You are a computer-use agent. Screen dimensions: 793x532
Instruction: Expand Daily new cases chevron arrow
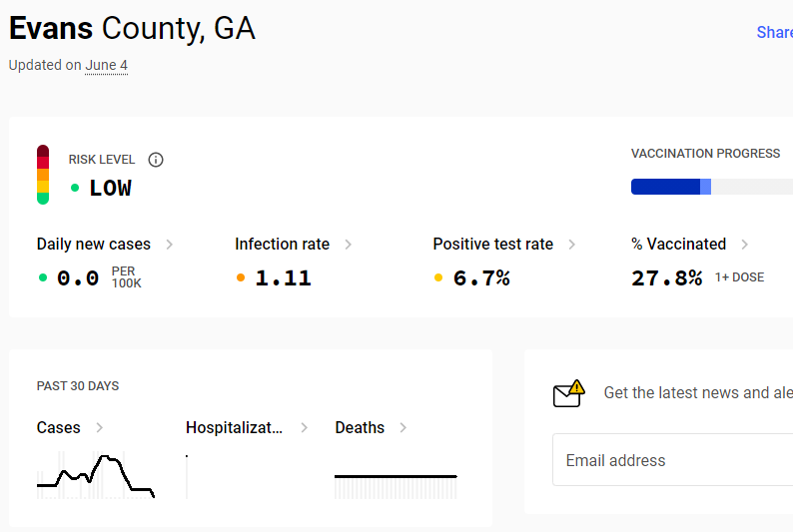[170, 245]
